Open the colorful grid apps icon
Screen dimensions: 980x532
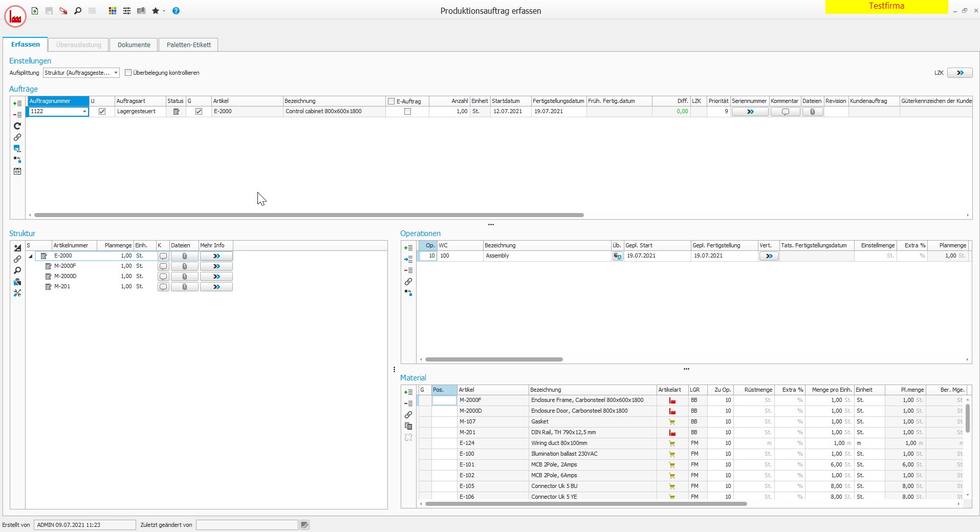point(113,11)
